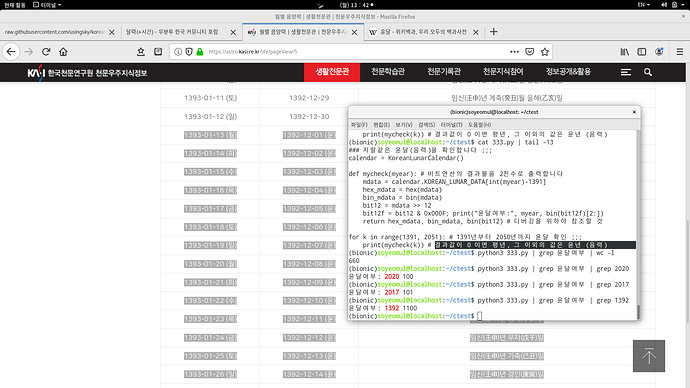Open page actions three-dot menu
Image resolution: width=690 pixels, height=388 pixels.
(x=514, y=51)
